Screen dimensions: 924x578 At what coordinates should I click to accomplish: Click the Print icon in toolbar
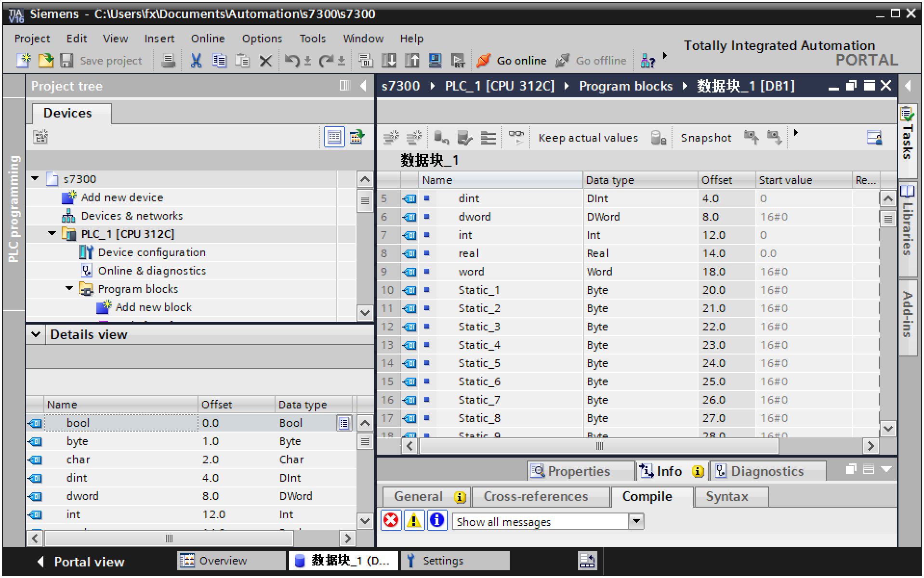point(168,61)
